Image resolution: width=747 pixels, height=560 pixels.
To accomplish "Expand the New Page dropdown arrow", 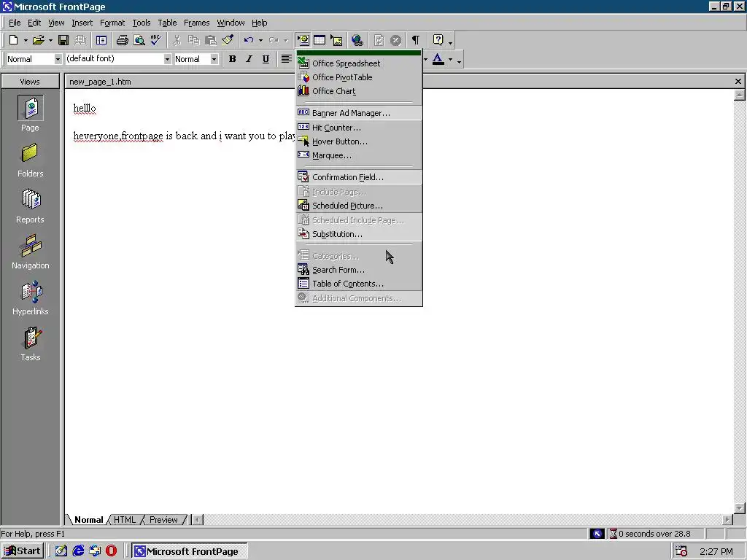I will [26, 41].
